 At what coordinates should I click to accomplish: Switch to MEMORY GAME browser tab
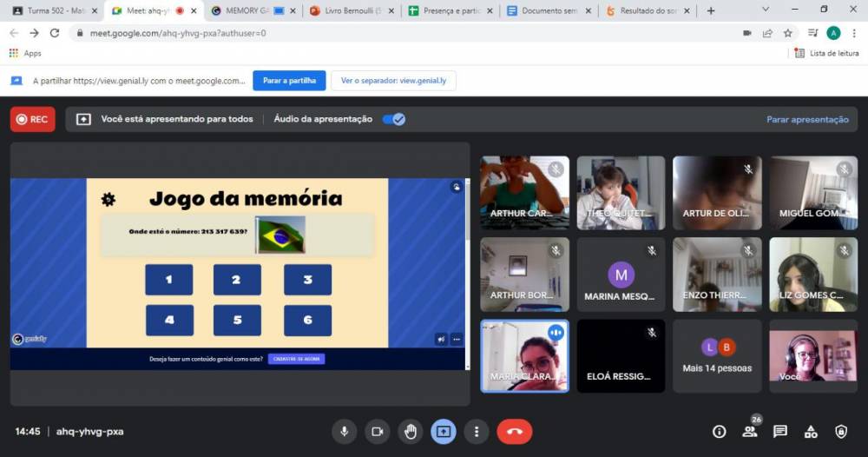247,10
